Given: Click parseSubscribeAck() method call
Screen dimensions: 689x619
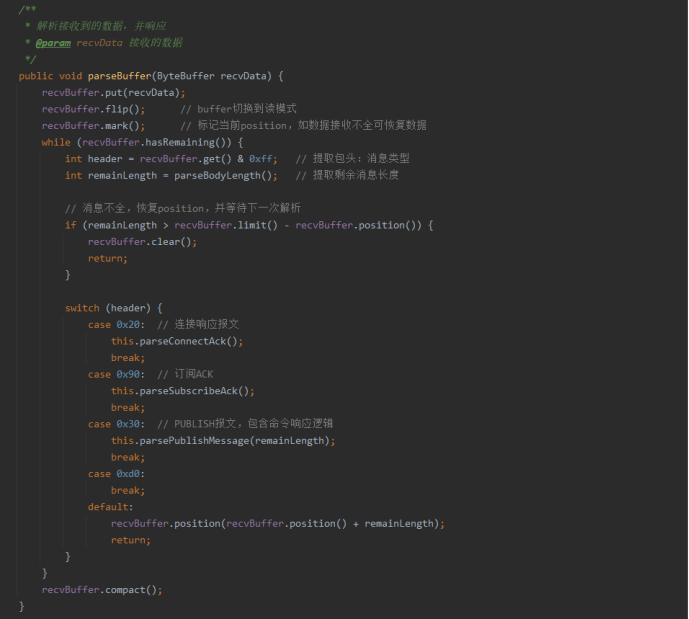Looking at the screenshot, I should coord(194,391).
